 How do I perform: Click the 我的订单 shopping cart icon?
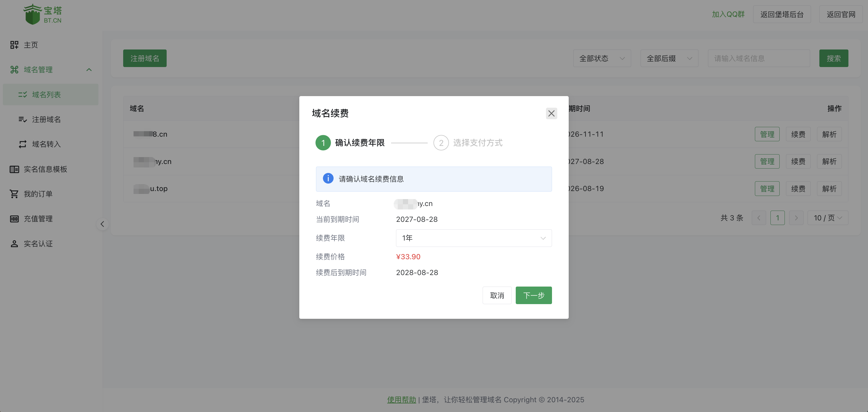14,194
